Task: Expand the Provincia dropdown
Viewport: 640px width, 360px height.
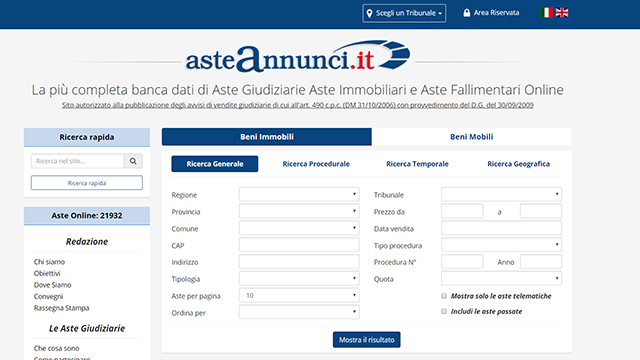Action: (x=299, y=211)
